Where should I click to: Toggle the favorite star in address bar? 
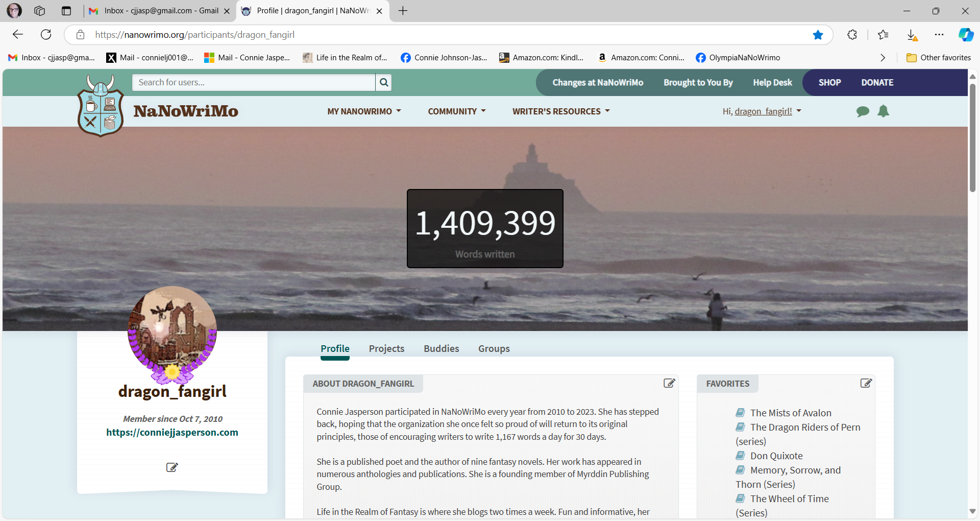818,35
